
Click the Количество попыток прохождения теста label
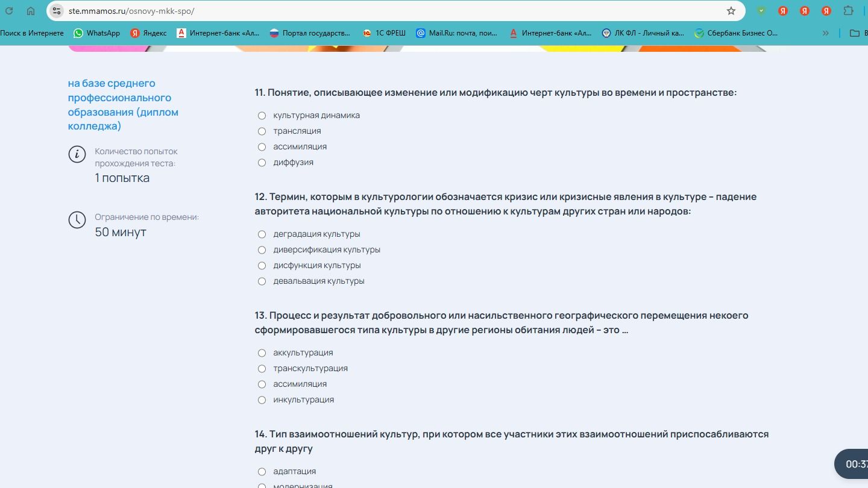(136, 157)
